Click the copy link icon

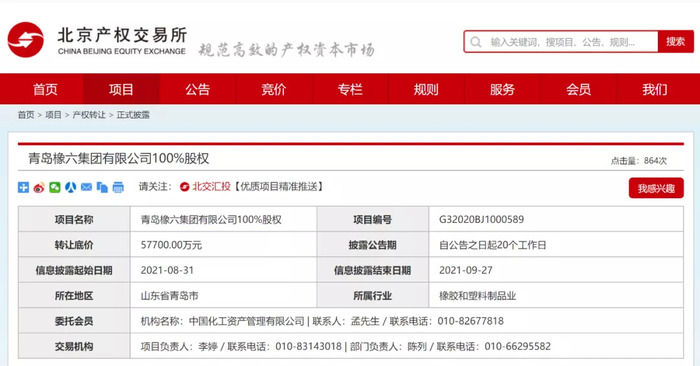[x=102, y=187]
